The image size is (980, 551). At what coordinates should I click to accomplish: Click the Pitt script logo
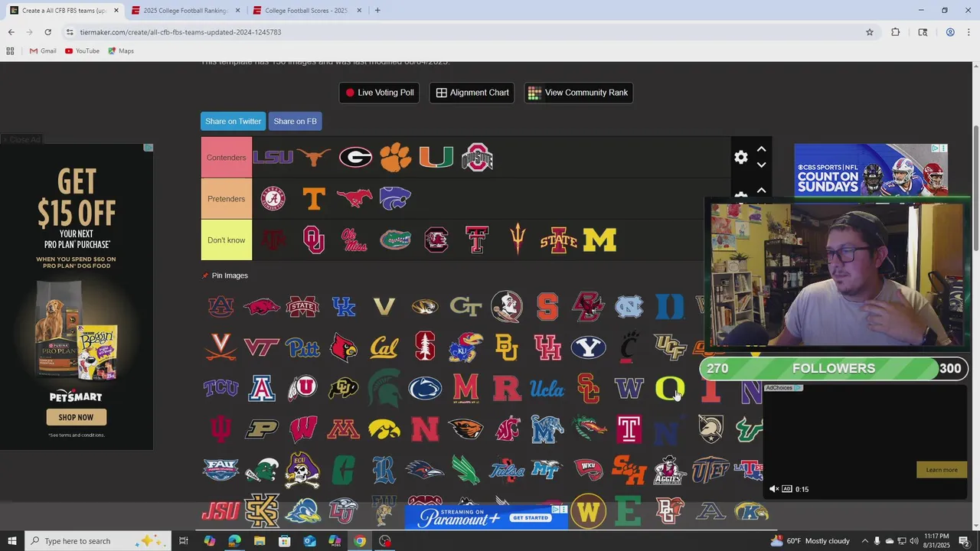[x=302, y=347]
